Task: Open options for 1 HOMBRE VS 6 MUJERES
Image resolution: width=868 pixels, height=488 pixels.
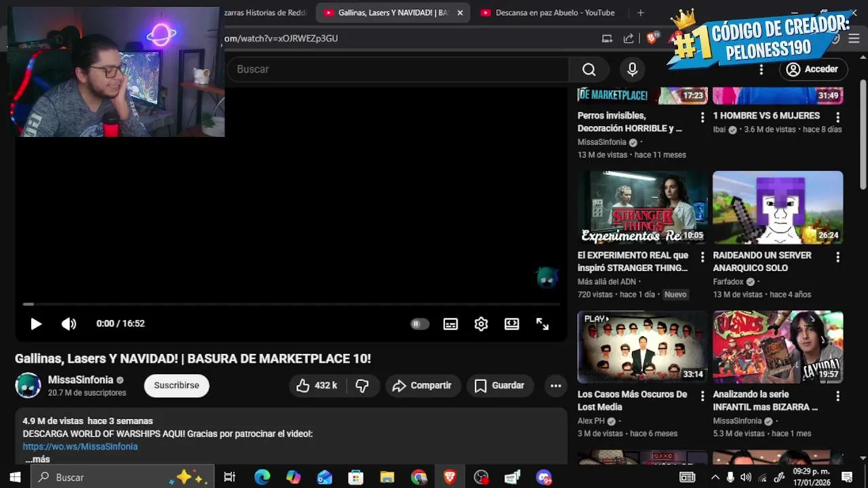Action: click(x=837, y=117)
